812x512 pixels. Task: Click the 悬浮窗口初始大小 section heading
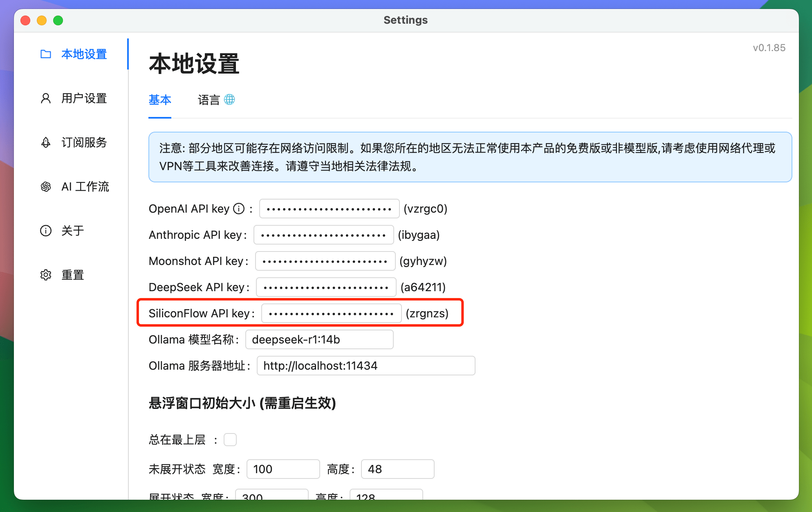[x=242, y=403]
